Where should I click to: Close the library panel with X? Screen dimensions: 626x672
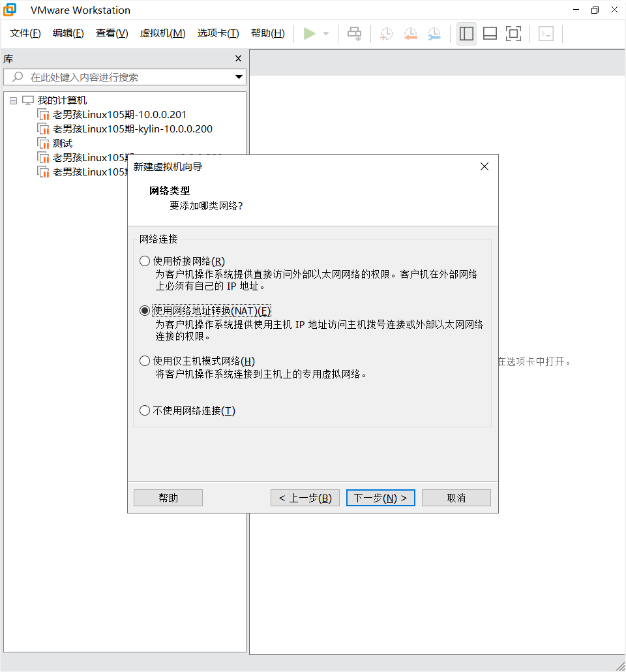pyautogui.click(x=238, y=58)
